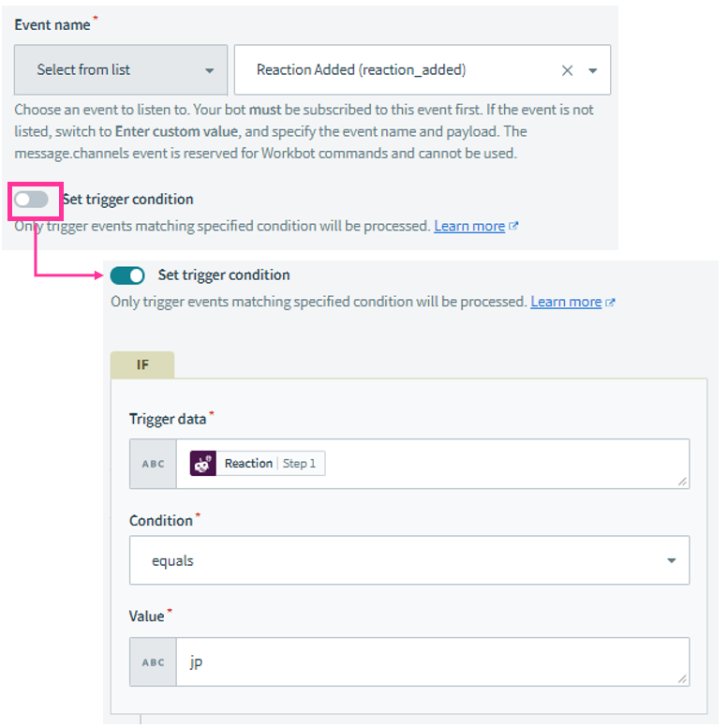This screenshot has width=728, height=728.
Task: Click the external link icon after first Learn more
Action: 513,226
